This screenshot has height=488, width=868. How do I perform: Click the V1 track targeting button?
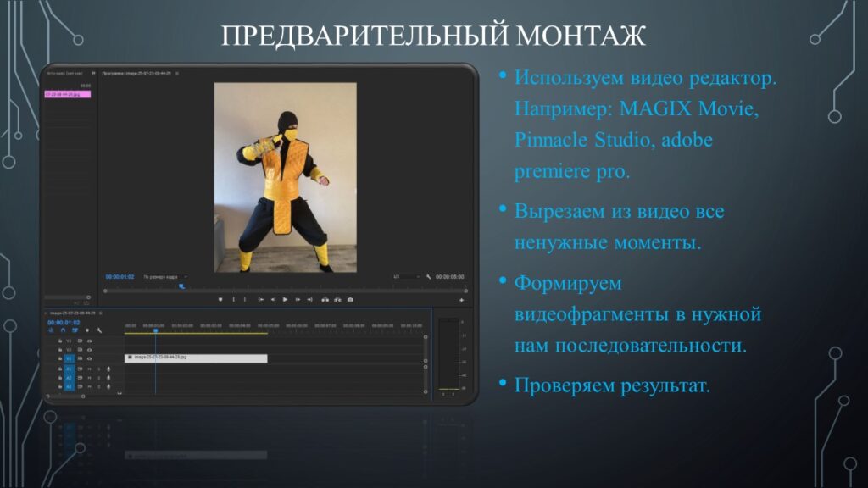pos(70,358)
